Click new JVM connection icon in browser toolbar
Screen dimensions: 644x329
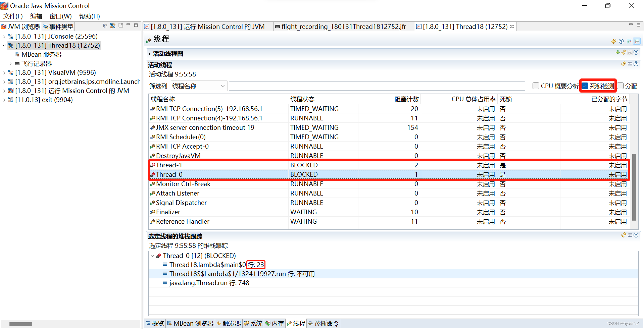(113, 25)
